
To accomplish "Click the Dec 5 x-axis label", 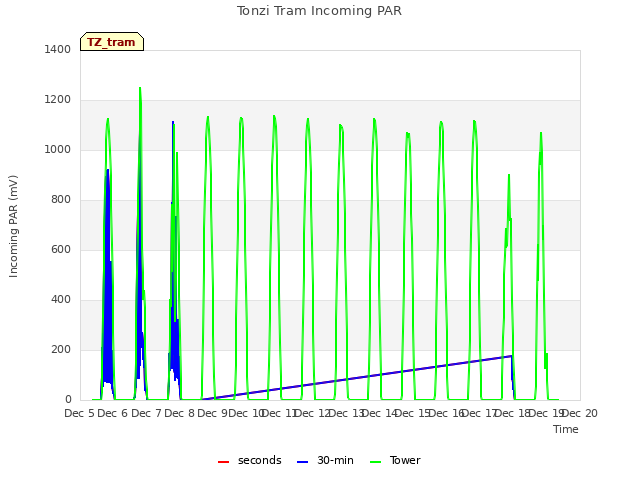I will 80,413.
